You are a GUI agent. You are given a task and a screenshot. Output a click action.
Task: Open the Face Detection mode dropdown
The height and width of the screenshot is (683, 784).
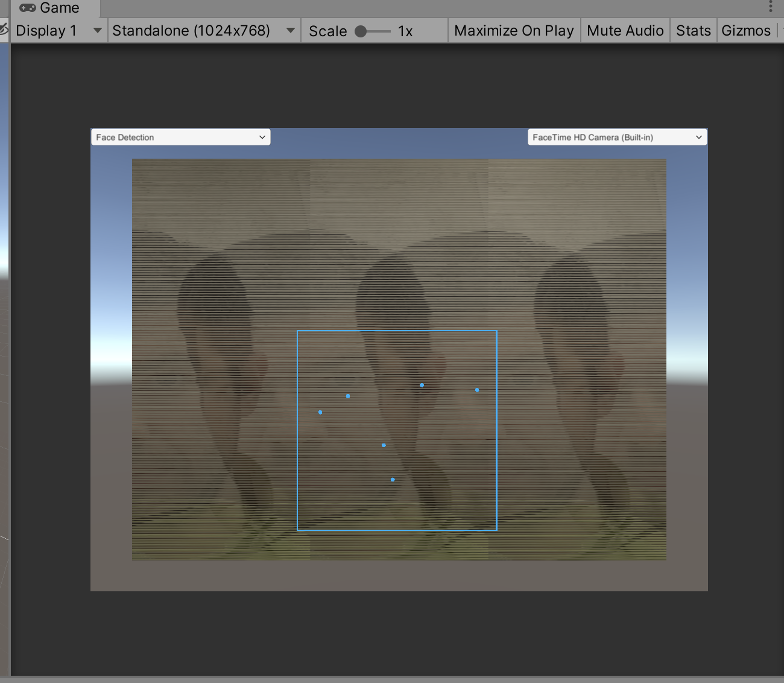180,137
